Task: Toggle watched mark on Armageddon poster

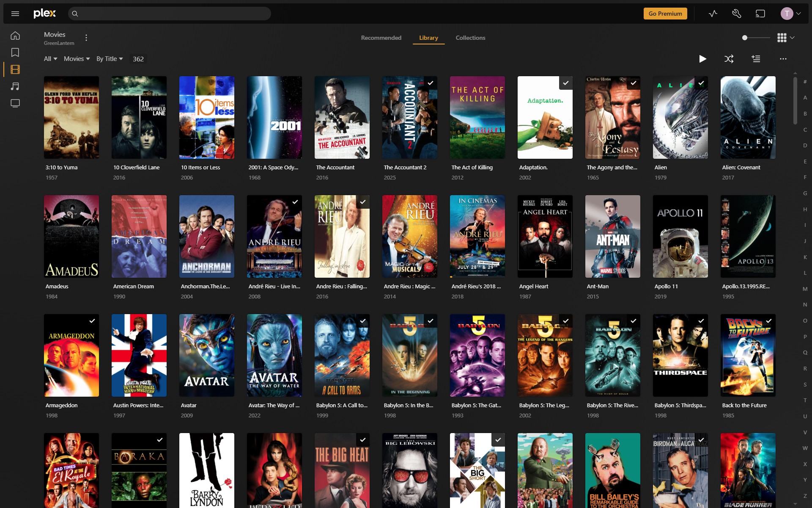Action: tap(92, 321)
